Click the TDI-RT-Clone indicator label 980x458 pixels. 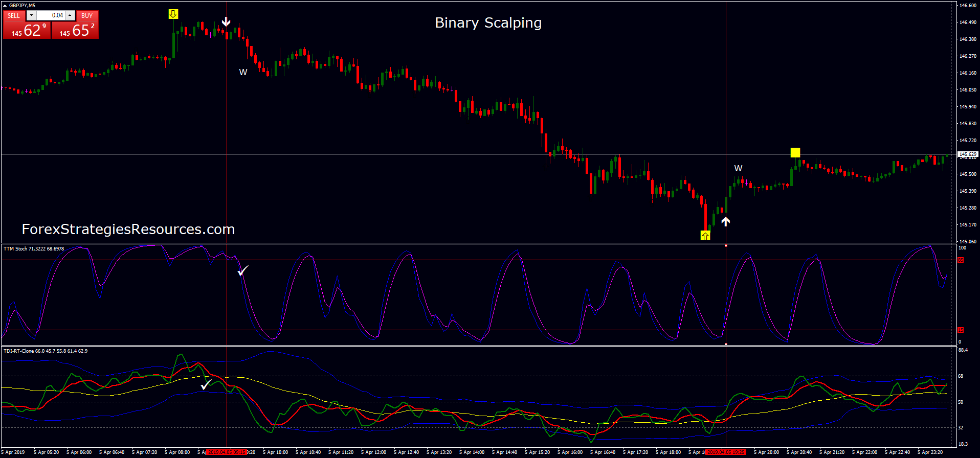46,351
